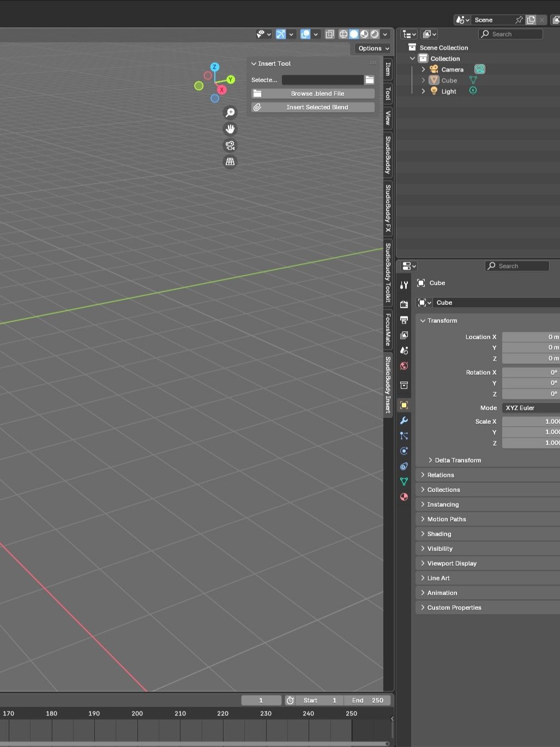The height and width of the screenshot is (747, 560).
Task: Open object visibility types dropdown
Action: 264,34
